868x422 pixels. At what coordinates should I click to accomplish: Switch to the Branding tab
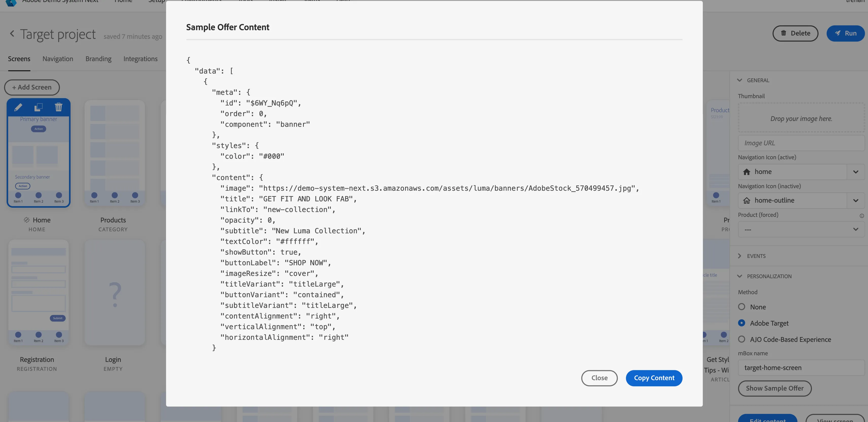coord(98,59)
